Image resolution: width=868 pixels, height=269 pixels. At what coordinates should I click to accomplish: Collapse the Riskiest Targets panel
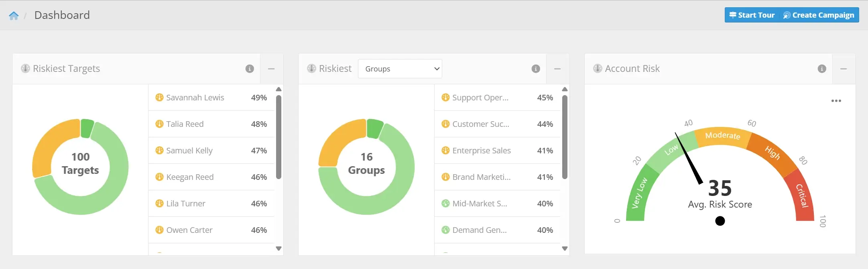(271, 69)
